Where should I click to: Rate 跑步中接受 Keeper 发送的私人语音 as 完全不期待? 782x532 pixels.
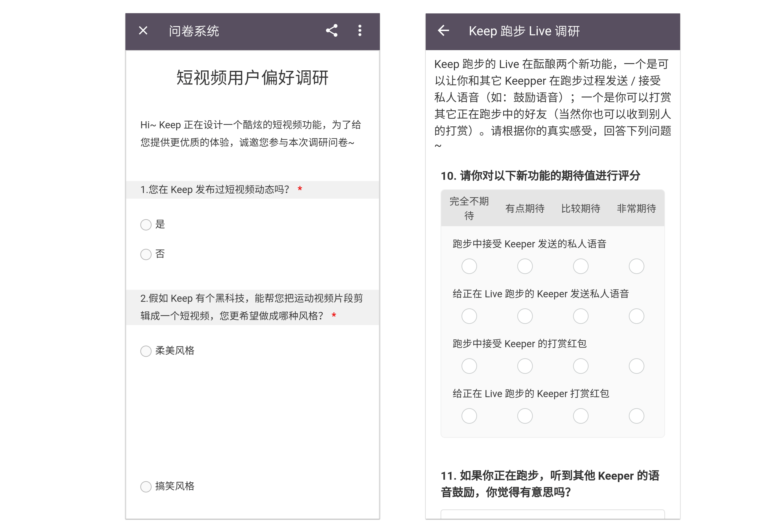point(469,266)
